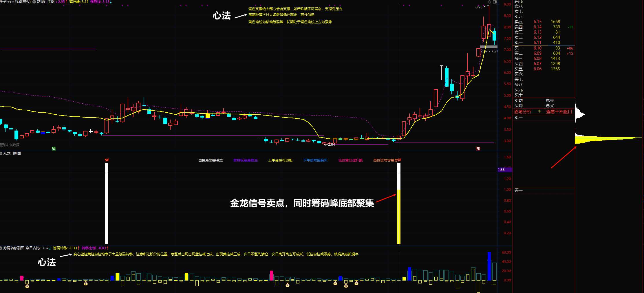Open 逐笔分析 tick analysis
The height and width of the screenshot is (293, 644).
click(523, 112)
